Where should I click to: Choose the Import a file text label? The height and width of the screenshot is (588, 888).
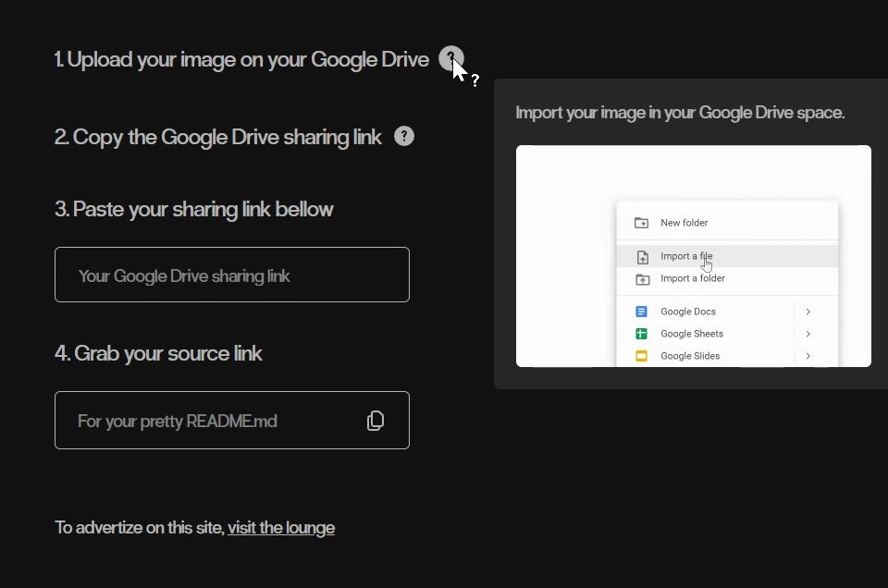click(x=686, y=256)
